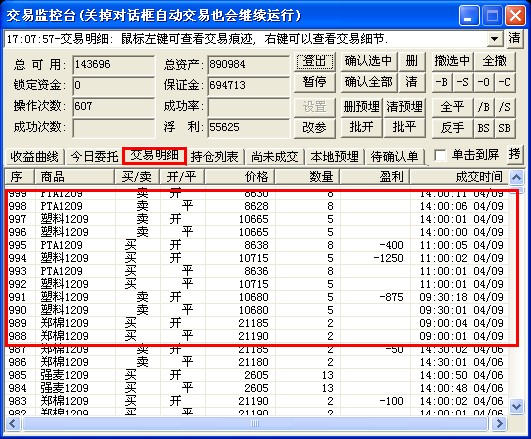The width and height of the screenshot is (531, 439).
Task: Click the -C small button
Action: [x=505, y=82]
